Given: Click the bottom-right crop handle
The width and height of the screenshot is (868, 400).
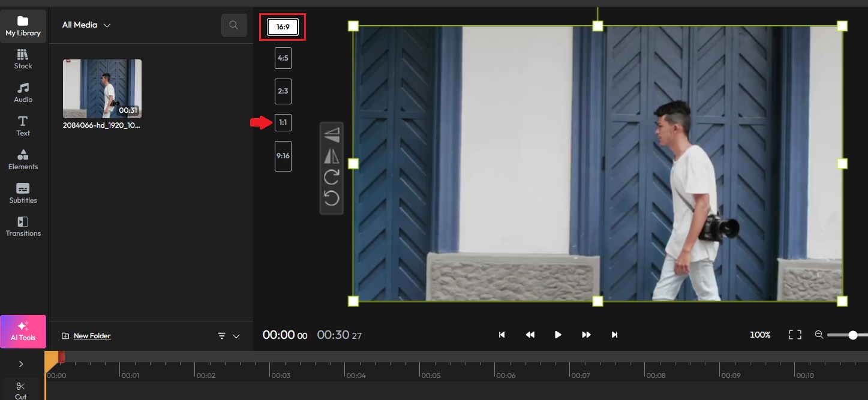Looking at the screenshot, I should coord(842,301).
